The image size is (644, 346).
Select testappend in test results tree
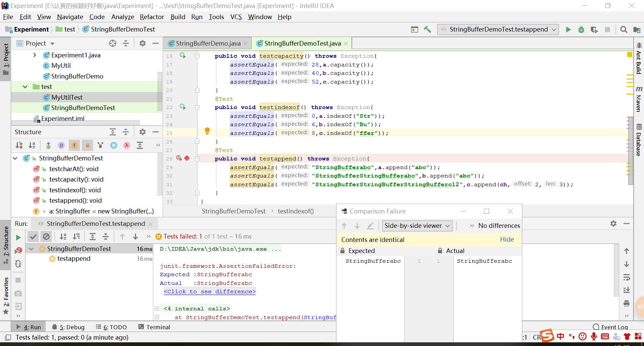point(74,259)
